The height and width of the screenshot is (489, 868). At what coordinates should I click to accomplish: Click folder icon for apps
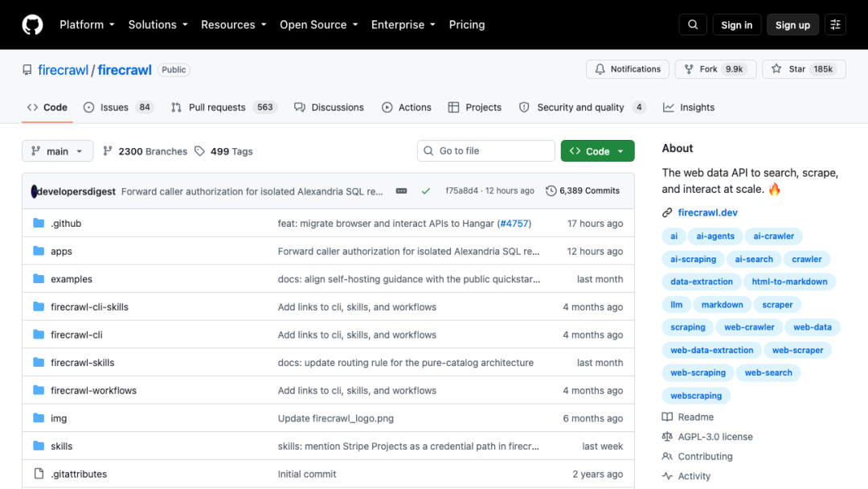coord(39,251)
